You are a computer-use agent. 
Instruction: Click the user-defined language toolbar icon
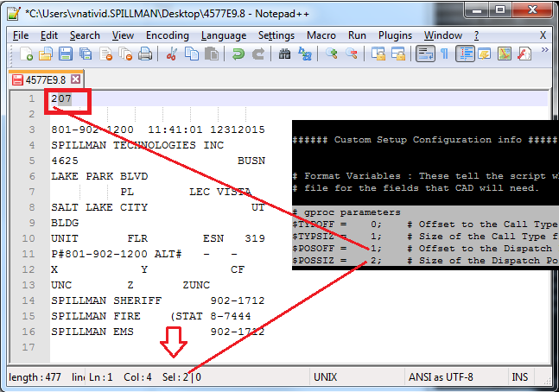(485, 54)
